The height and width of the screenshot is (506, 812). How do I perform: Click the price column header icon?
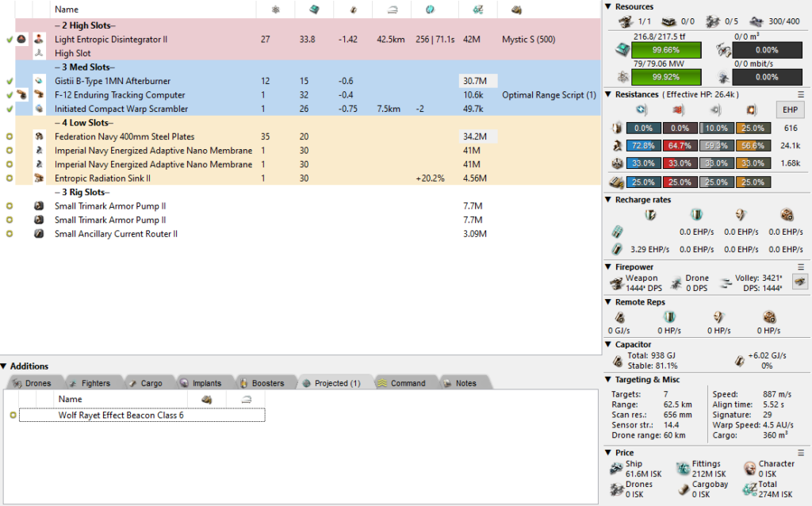pyautogui.click(x=477, y=10)
